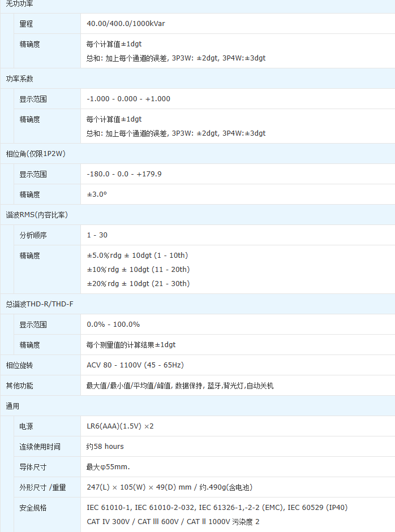
Task: Click the 总谐波THD-R/THD-F section header
Action: point(40,304)
